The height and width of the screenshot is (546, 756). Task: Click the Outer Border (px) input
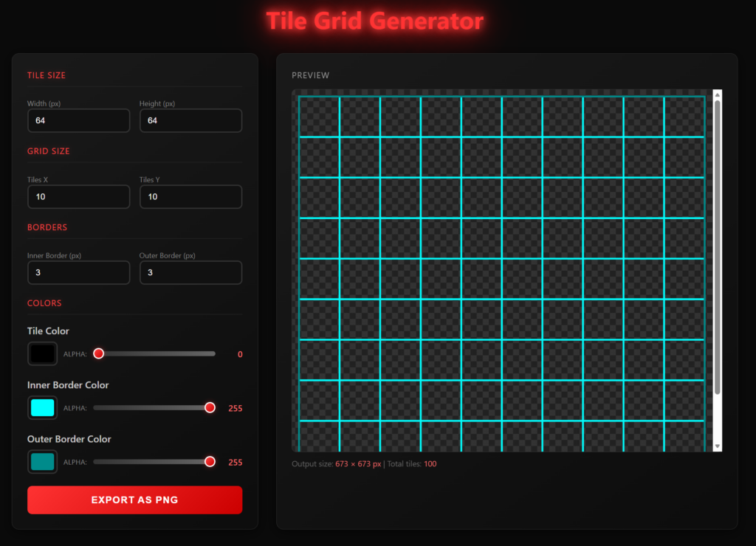190,272
